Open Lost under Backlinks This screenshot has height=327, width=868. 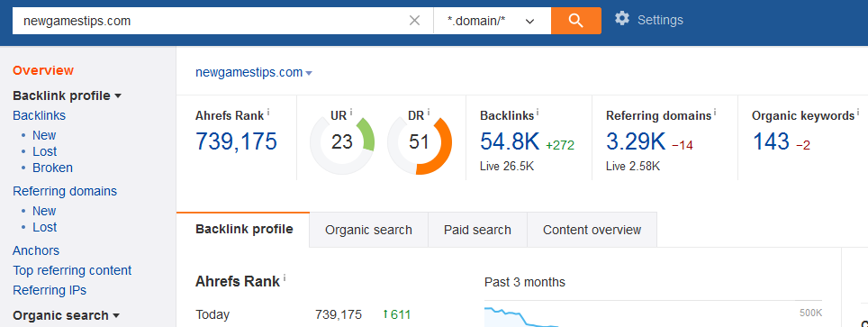pos(45,151)
